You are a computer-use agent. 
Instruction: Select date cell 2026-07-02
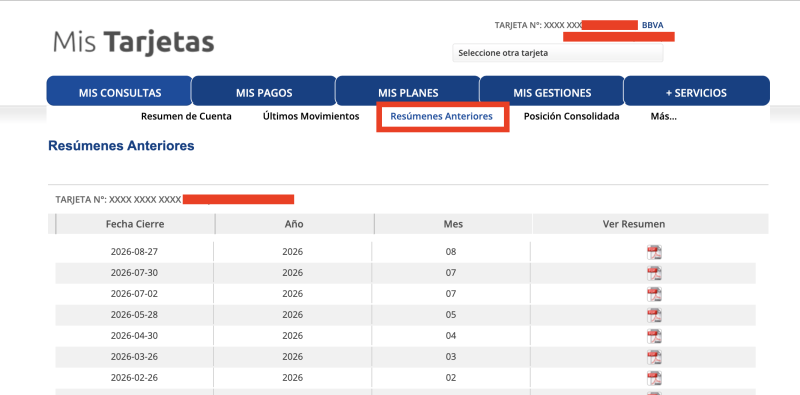click(134, 294)
